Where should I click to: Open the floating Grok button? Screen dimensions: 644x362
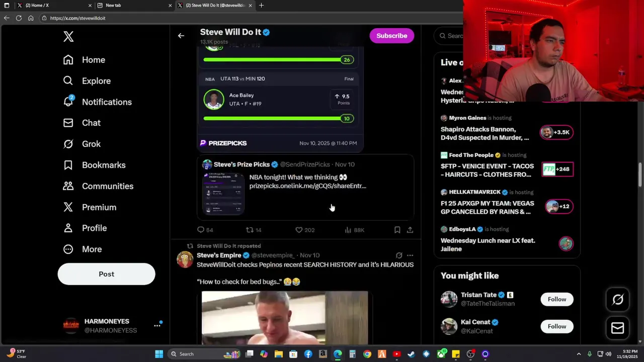(618, 300)
